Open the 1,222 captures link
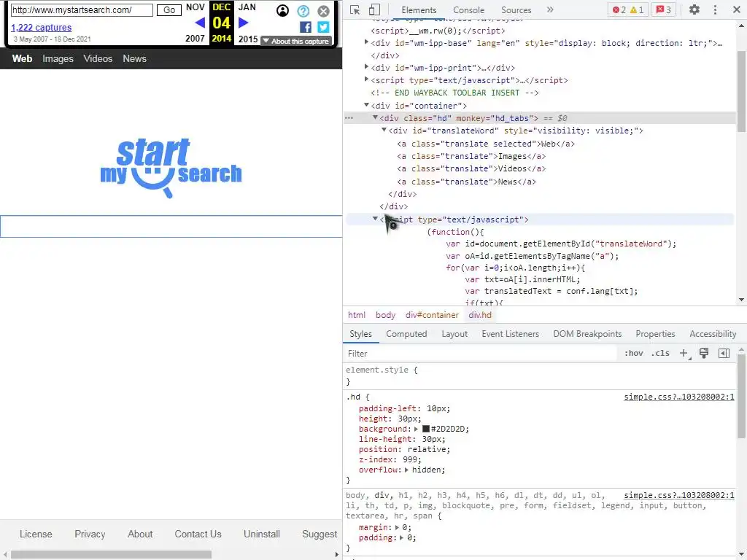Viewport: 747px width, 560px height. pos(42,28)
